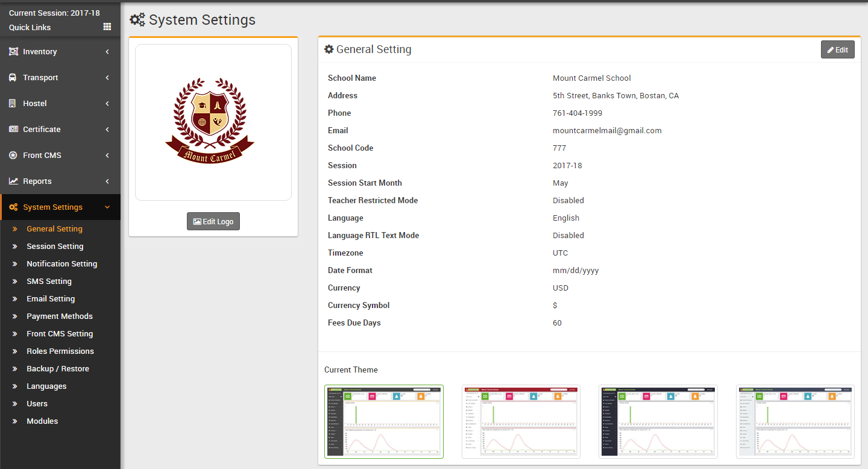
Task: Click the Edit Logo button
Action: pyautogui.click(x=213, y=221)
